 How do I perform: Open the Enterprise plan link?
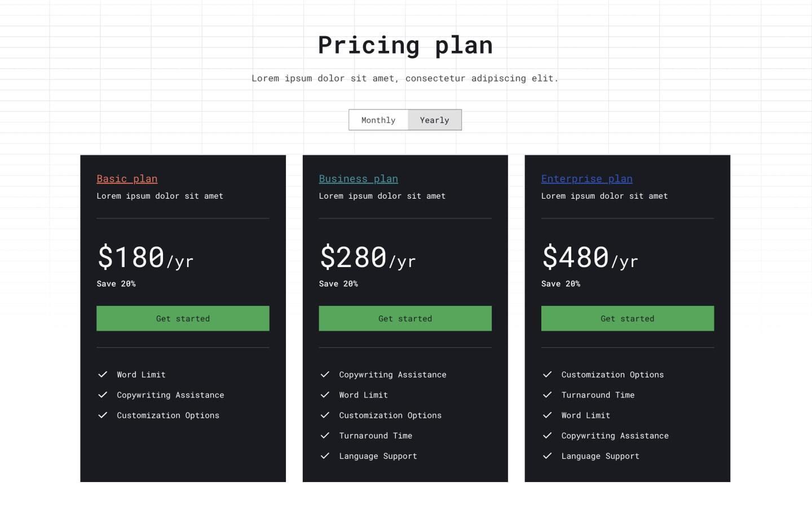pyautogui.click(x=586, y=179)
